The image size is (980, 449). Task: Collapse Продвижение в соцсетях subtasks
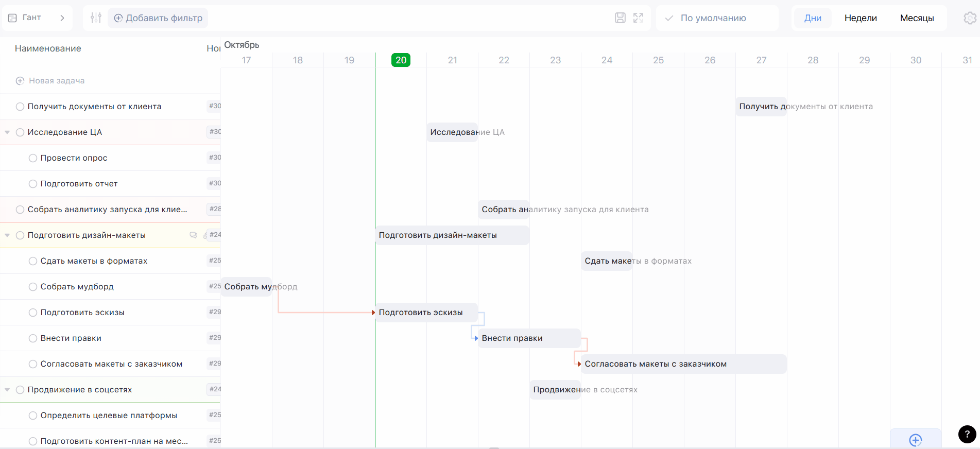7,390
